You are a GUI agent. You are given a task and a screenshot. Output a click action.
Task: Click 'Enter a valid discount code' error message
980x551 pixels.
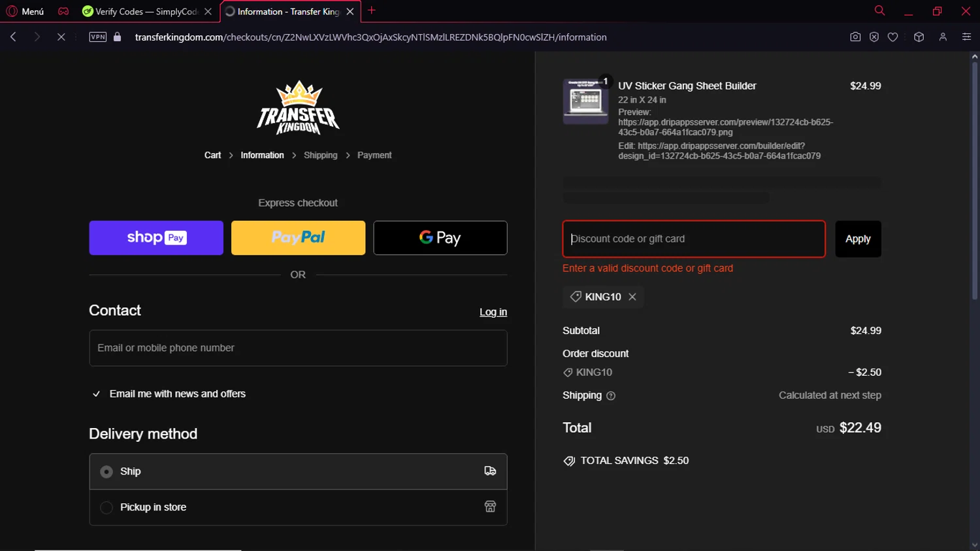647,268
